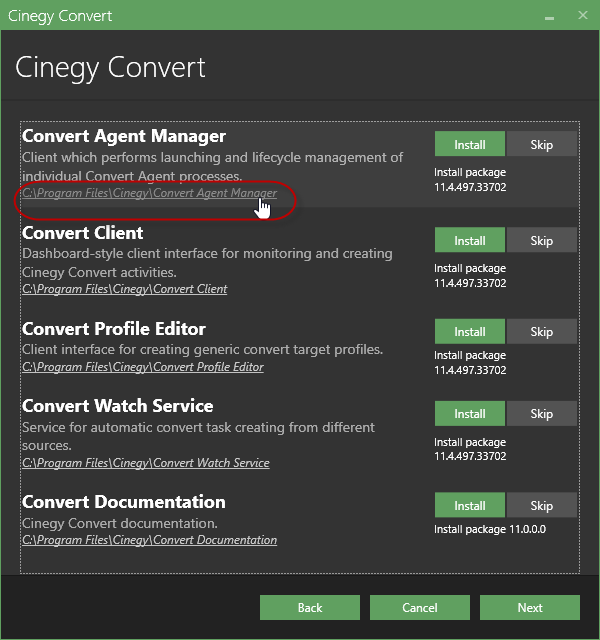
Task: Edit the Convert Documentation install path link
Action: pyautogui.click(x=149, y=540)
